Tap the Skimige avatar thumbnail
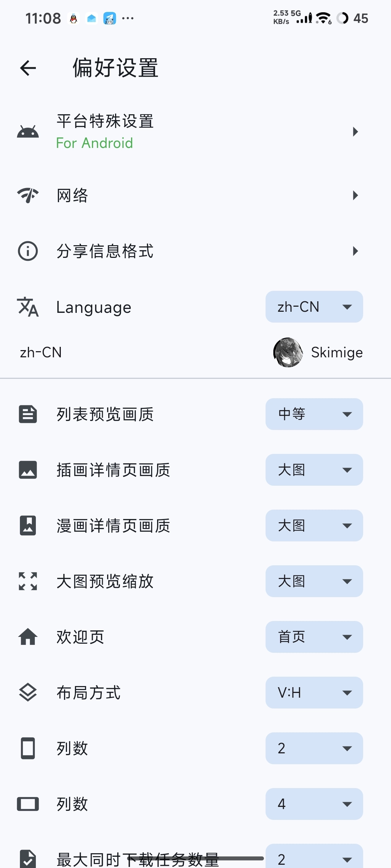This screenshot has width=391, height=868. coord(288,353)
